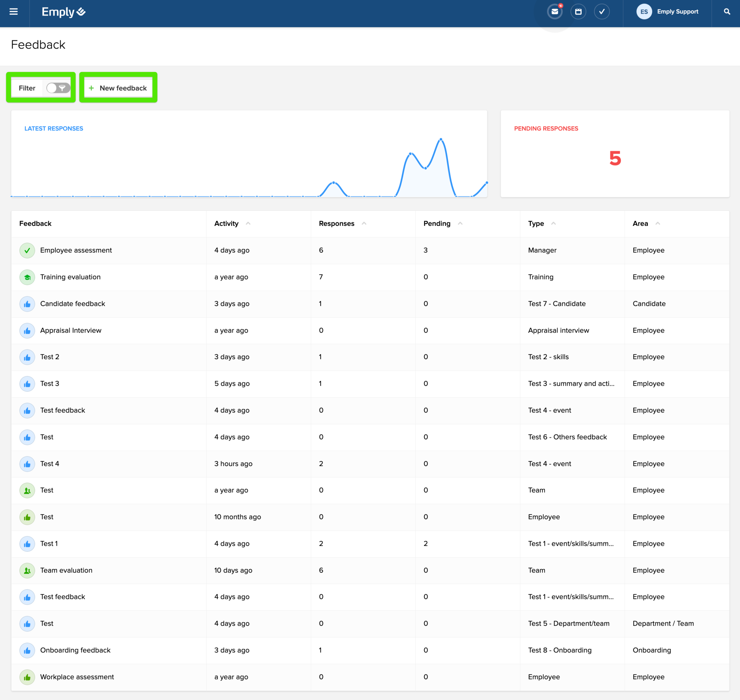
Task: Click the New feedback button
Action: click(x=118, y=88)
